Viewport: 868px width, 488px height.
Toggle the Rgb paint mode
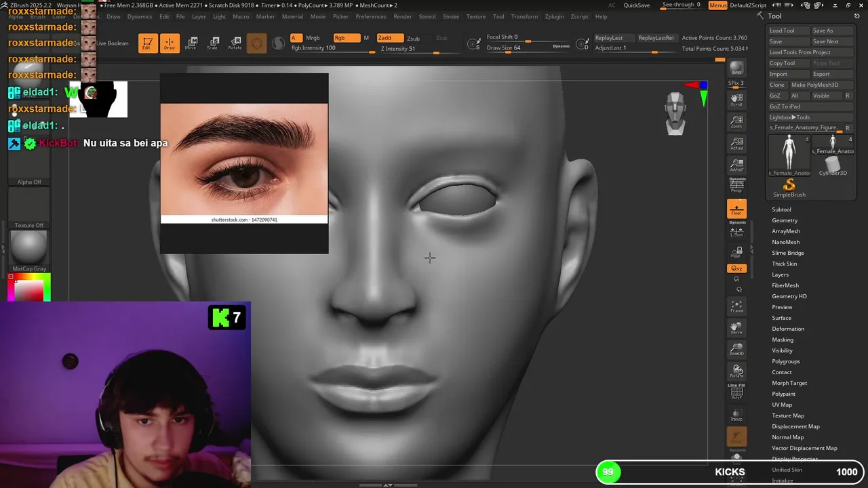click(x=346, y=38)
